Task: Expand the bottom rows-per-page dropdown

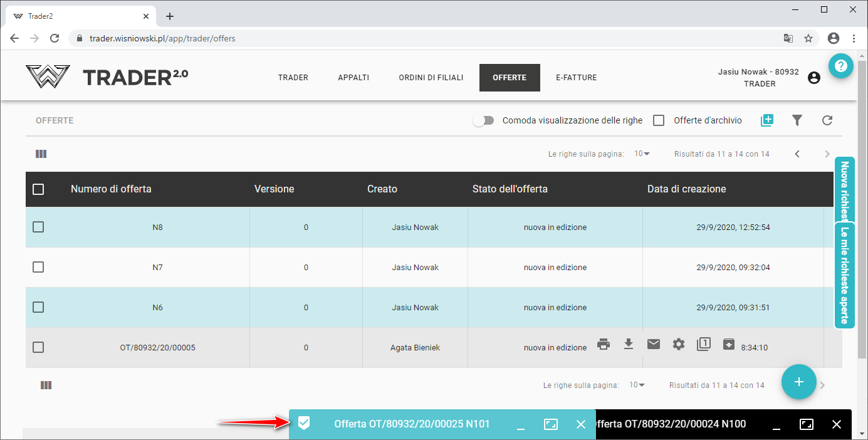Action: (637, 385)
